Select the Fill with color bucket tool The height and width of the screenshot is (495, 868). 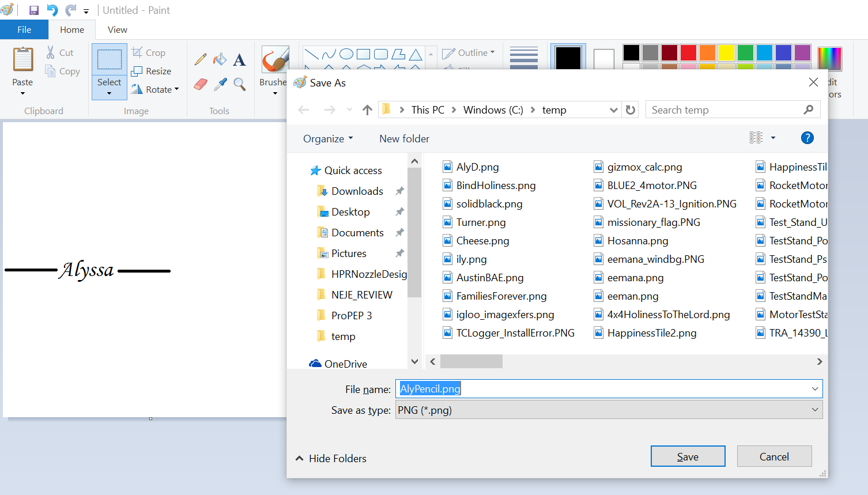point(220,59)
